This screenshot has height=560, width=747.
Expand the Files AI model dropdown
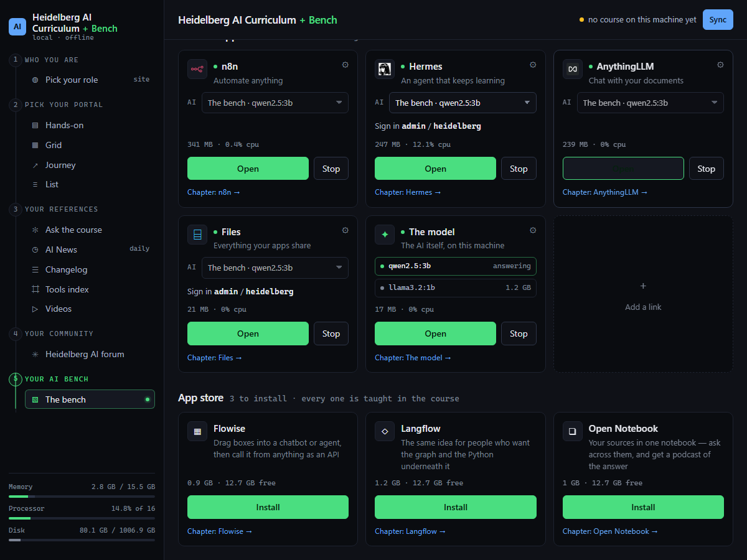click(275, 268)
